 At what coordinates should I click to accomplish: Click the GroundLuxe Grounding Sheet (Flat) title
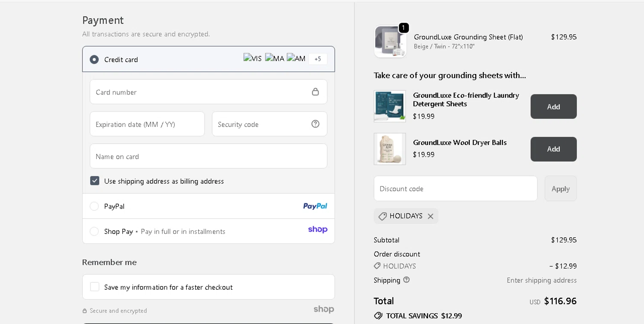tap(468, 37)
